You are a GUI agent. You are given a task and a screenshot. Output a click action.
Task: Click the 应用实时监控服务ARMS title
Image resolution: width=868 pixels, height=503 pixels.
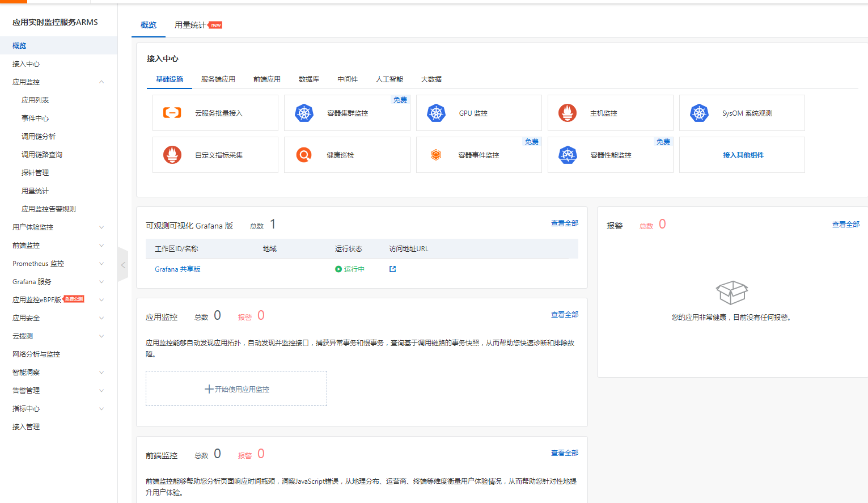(55, 22)
